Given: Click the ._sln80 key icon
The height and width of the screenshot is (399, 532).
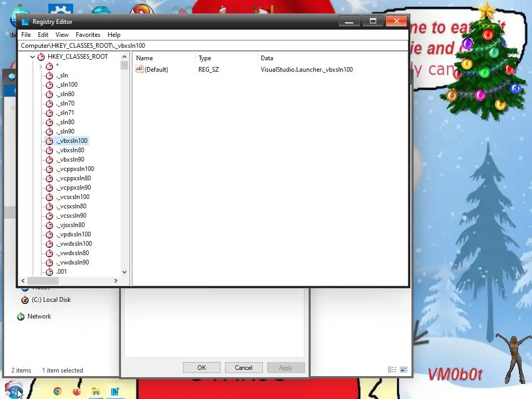Looking at the screenshot, I should [x=49, y=122].
